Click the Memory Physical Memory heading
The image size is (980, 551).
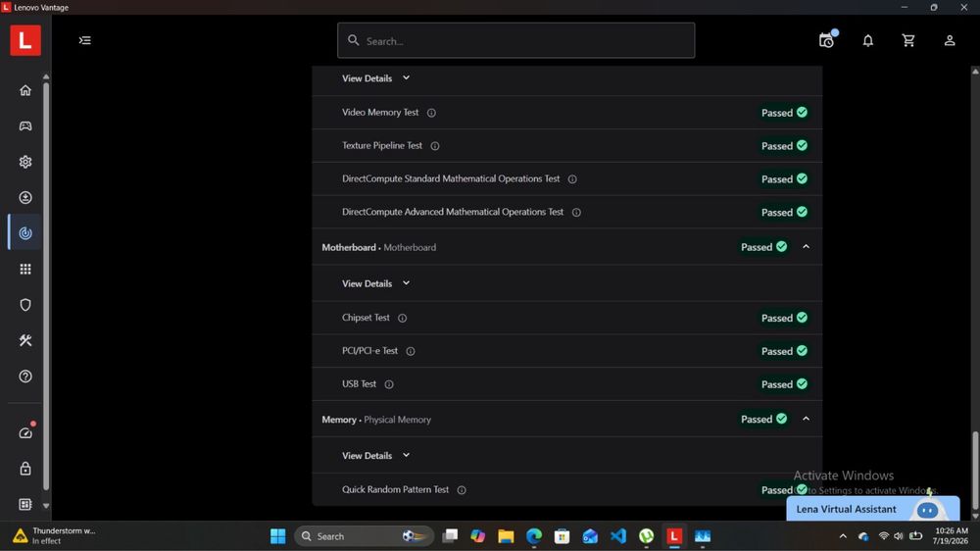click(376, 419)
